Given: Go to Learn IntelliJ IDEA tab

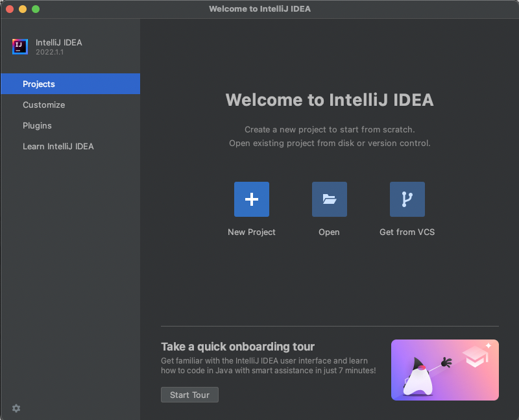Looking at the screenshot, I should [70, 147].
